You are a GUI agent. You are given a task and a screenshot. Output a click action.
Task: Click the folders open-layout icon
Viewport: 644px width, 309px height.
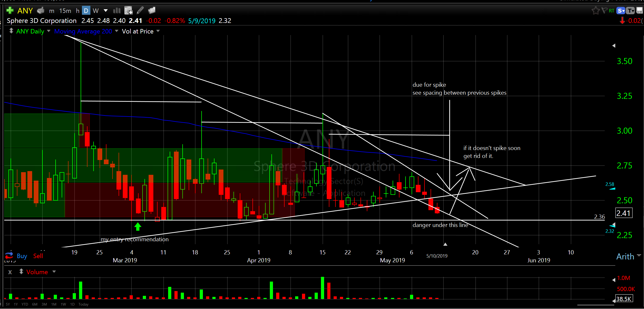tap(152, 11)
